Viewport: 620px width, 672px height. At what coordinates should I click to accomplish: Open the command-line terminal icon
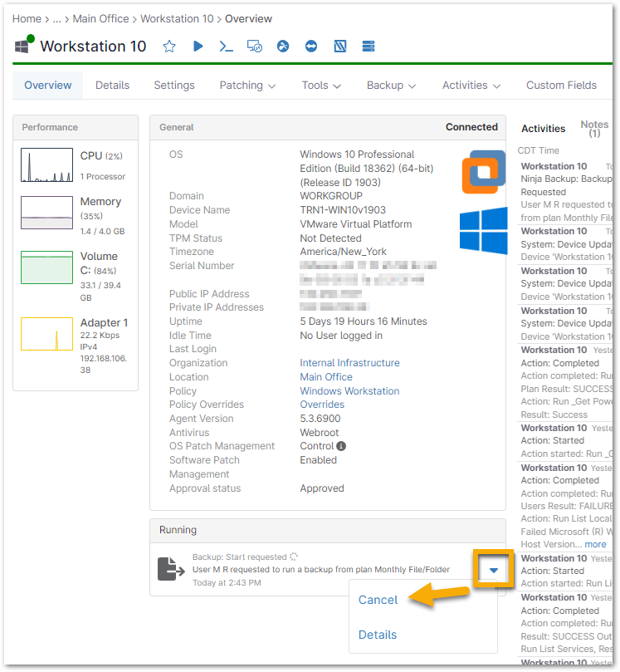tap(226, 47)
